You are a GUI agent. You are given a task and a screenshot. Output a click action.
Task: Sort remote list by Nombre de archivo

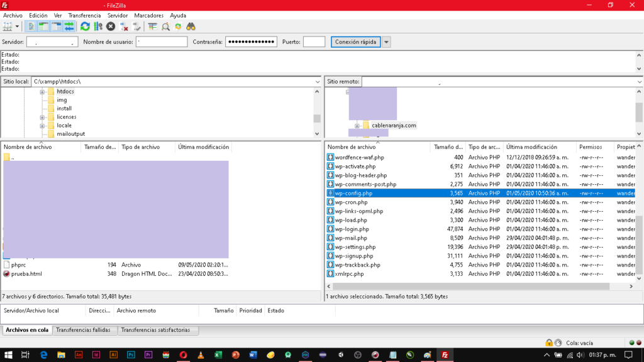pyautogui.click(x=378, y=147)
